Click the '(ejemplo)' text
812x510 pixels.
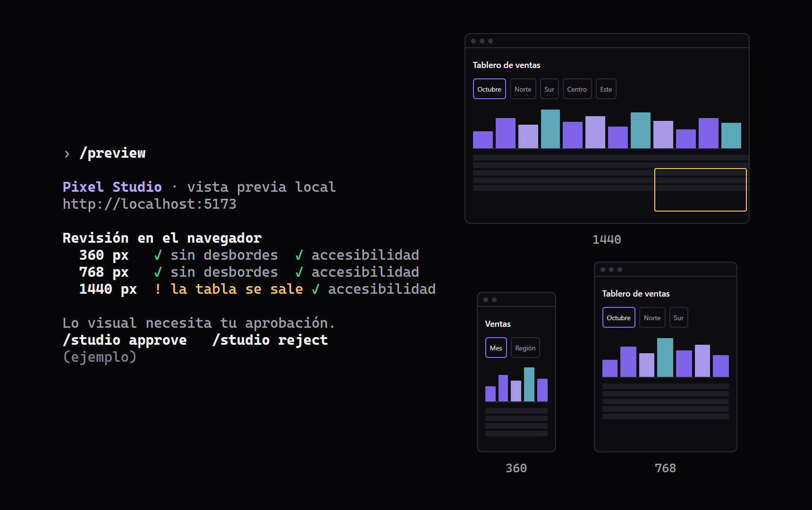pos(100,357)
